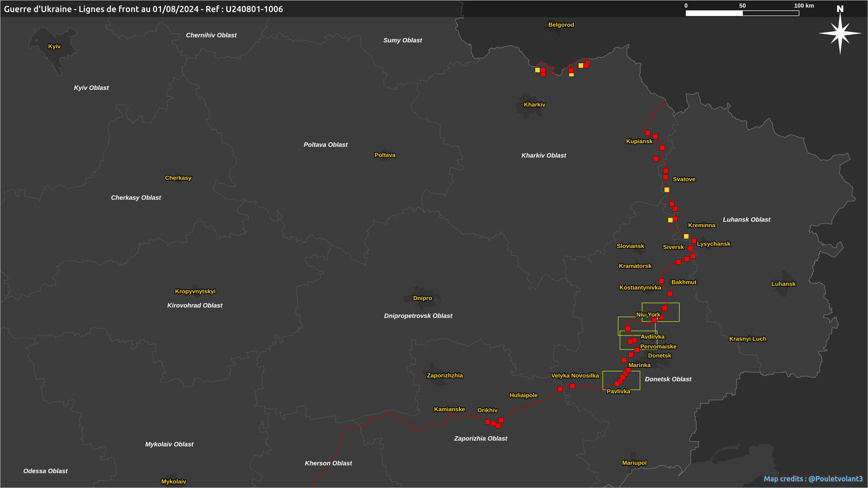The width and height of the screenshot is (868, 488).
Task: Click the north compass star icon
Action: pyautogui.click(x=840, y=33)
